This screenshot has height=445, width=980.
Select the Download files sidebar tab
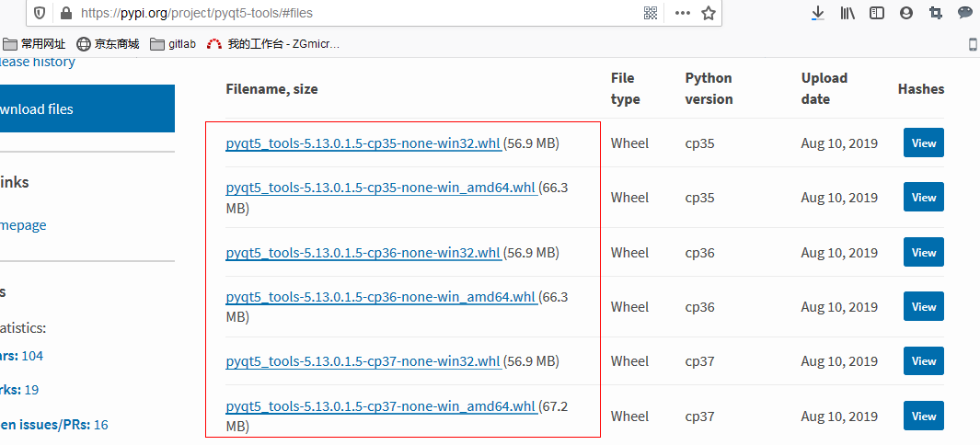[x=86, y=108]
